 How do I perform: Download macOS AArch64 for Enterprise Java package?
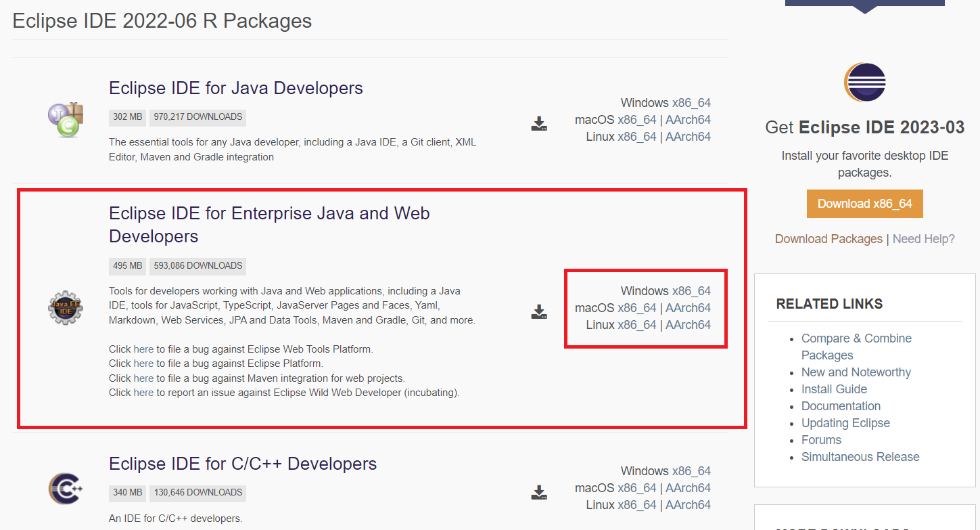[x=688, y=308]
